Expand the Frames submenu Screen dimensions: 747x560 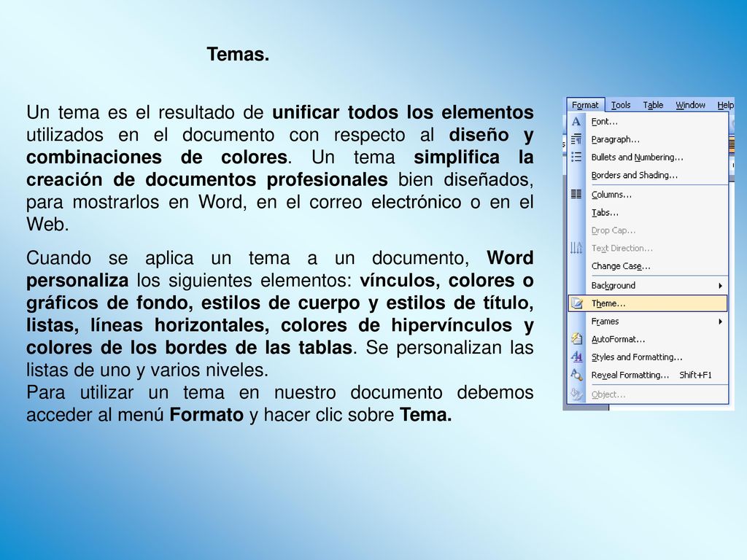(x=648, y=322)
